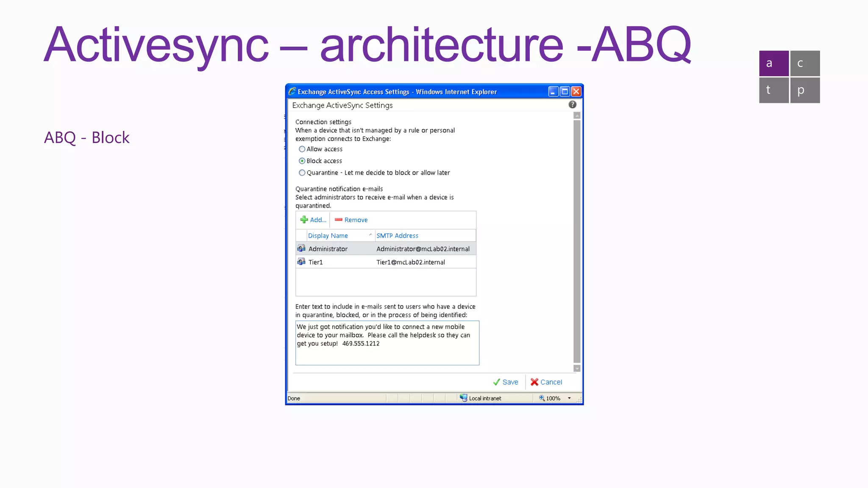The height and width of the screenshot is (488, 868).
Task: Click the 100% zoom value
Action: (x=553, y=398)
